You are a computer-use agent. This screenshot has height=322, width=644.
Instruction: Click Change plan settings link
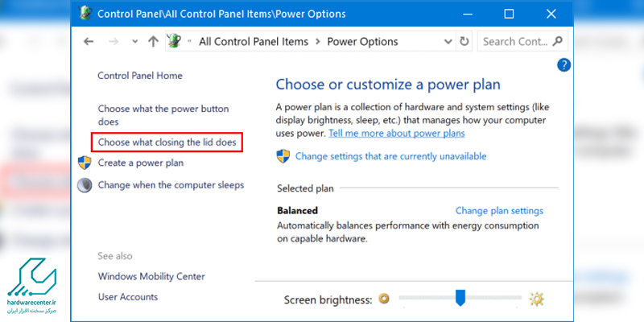point(499,211)
